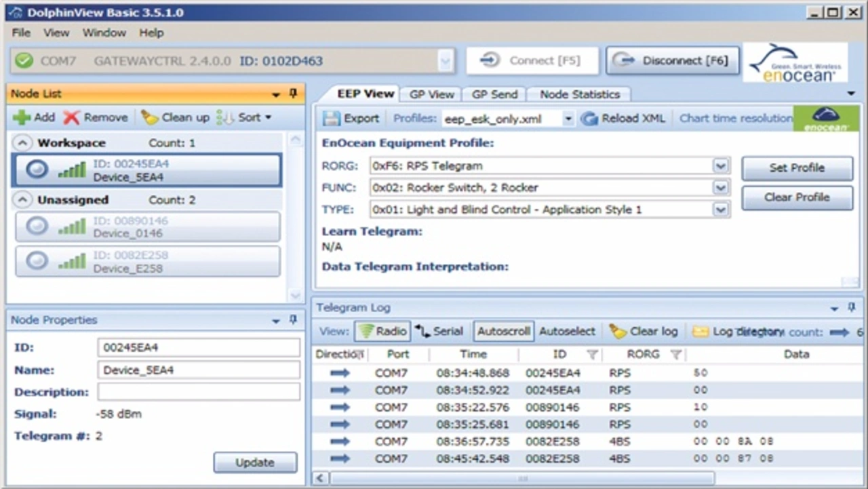Click the Telegram Log horizontal scrollbar
This screenshot has width=868, height=489.
click(522, 478)
